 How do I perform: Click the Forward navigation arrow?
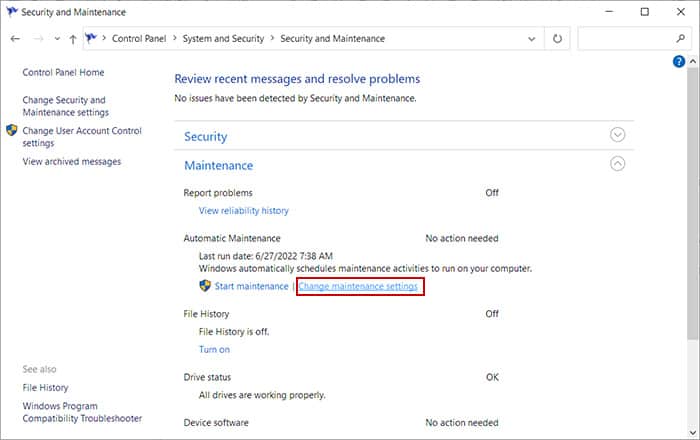pos(38,39)
